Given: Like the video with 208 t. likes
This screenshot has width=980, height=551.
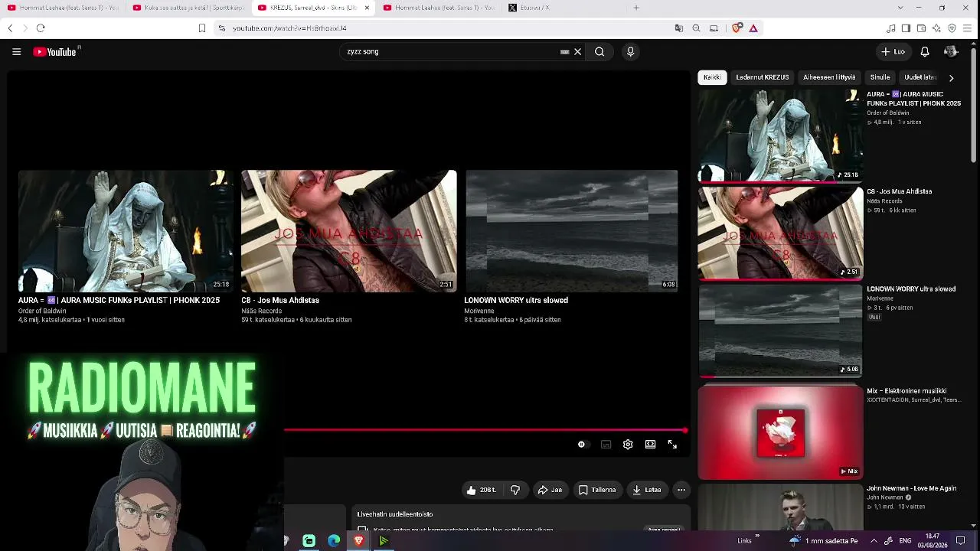Looking at the screenshot, I should tap(481, 490).
